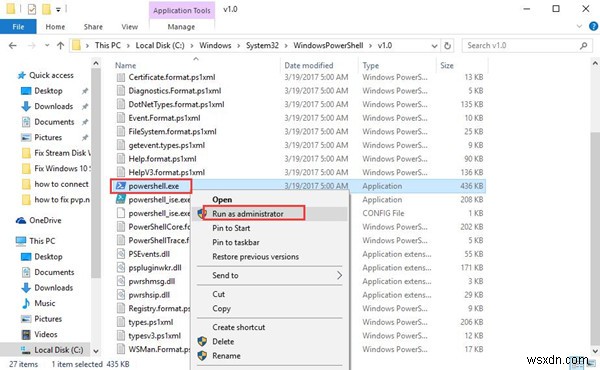Click WindowsPowerShell in the breadcrumb
The height and width of the screenshot is (370, 600).
(x=328, y=46)
